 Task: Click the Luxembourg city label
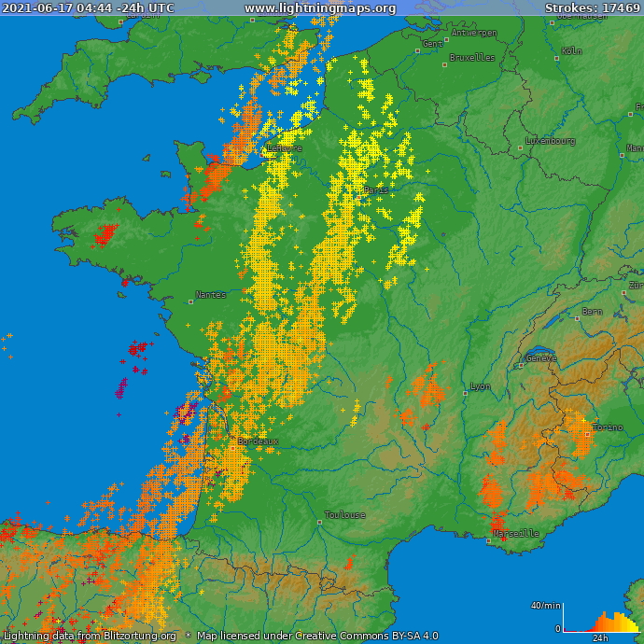pos(551,141)
